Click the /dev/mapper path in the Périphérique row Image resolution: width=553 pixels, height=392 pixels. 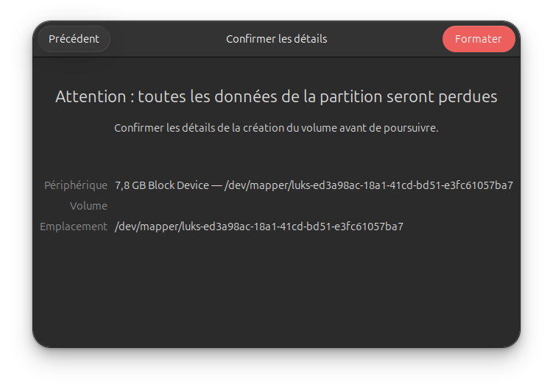[x=369, y=185]
